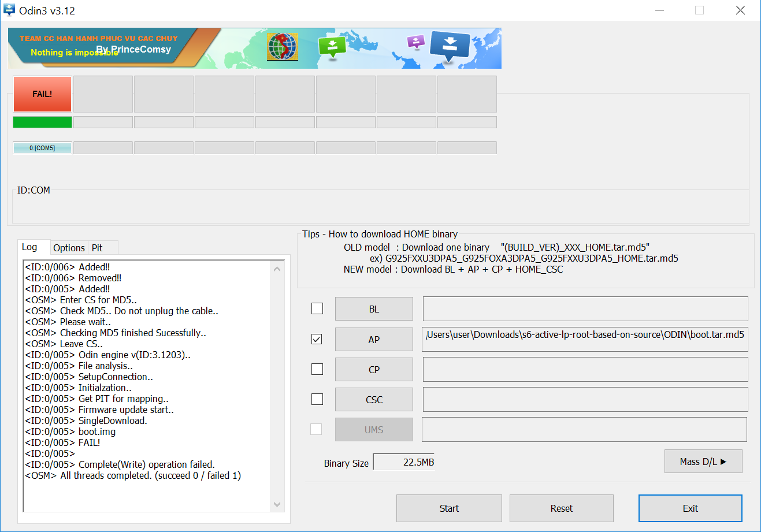
Task: Click the log scrollbar up arrow
Action: [x=277, y=269]
